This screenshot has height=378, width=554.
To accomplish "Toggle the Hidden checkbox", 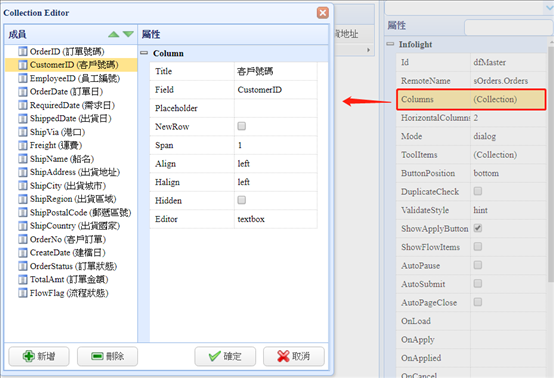I will 242,200.
